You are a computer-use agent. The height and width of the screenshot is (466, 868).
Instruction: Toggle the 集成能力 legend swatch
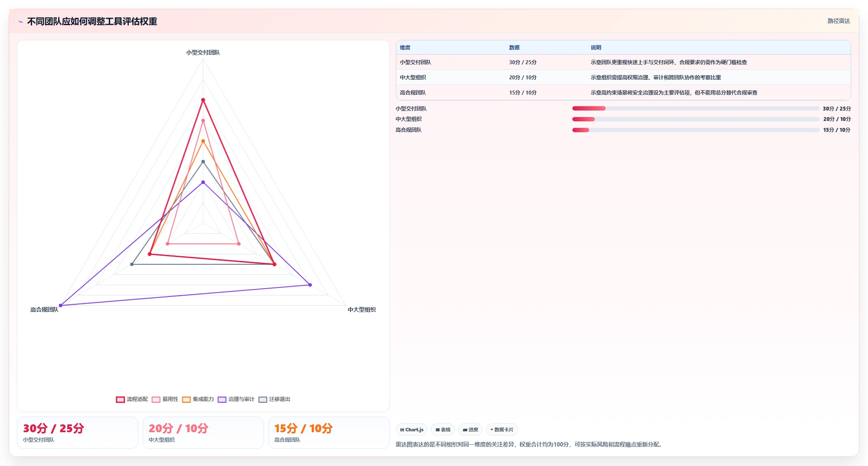(x=186, y=399)
